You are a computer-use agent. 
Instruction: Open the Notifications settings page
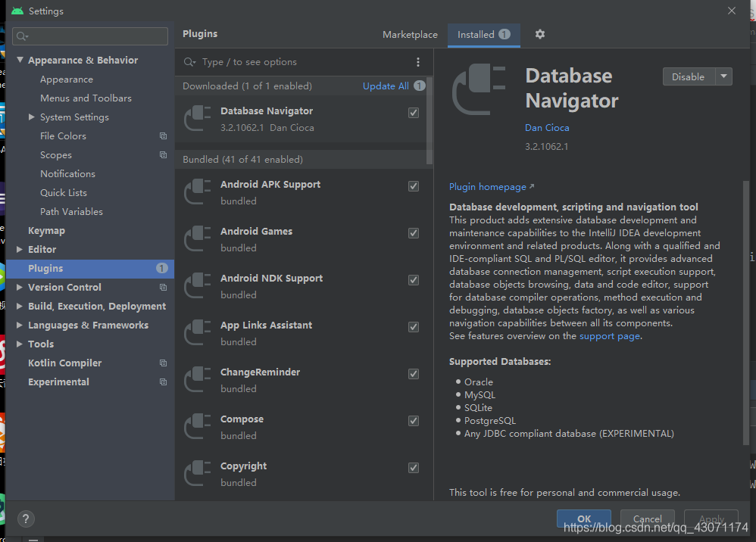[x=67, y=174]
